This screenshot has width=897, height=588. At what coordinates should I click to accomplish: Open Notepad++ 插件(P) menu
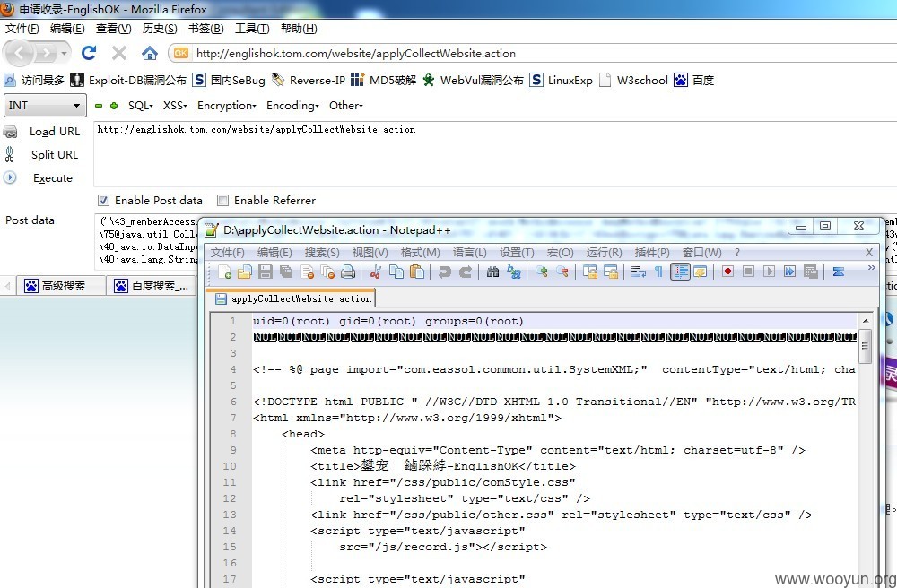click(x=651, y=253)
